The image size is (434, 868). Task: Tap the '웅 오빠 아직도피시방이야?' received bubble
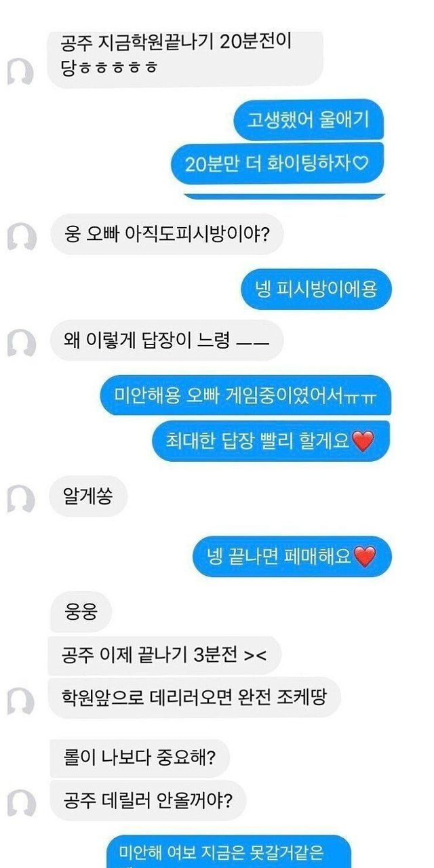(x=166, y=235)
